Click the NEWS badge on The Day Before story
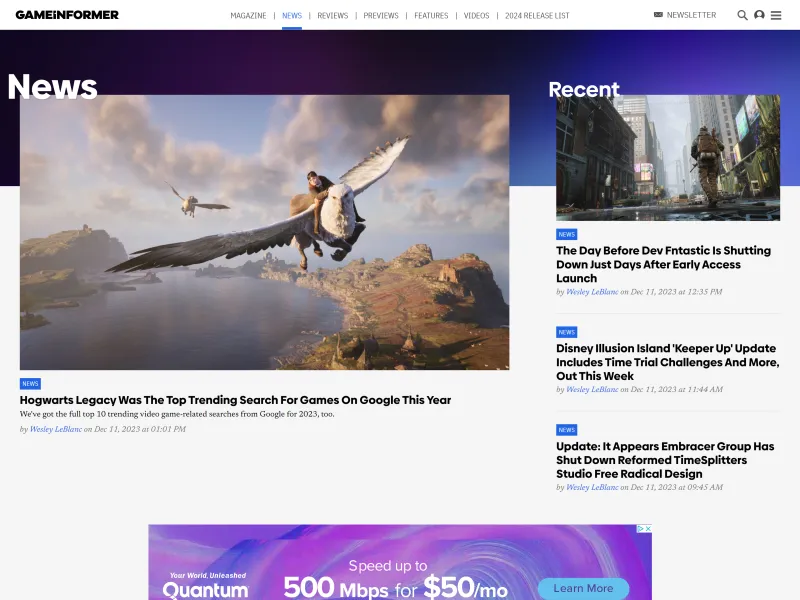The height and width of the screenshot is (600, 800). click(566, 233)
